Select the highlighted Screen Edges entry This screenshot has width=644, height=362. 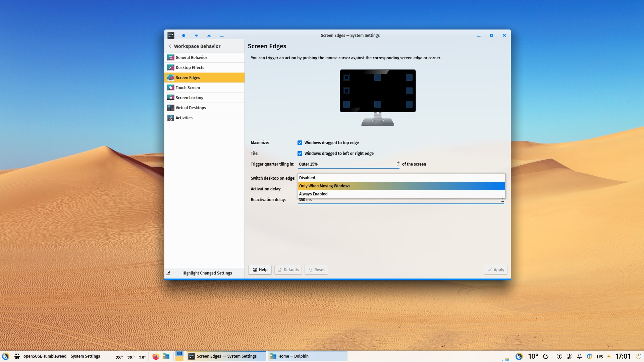pos(205,78)
